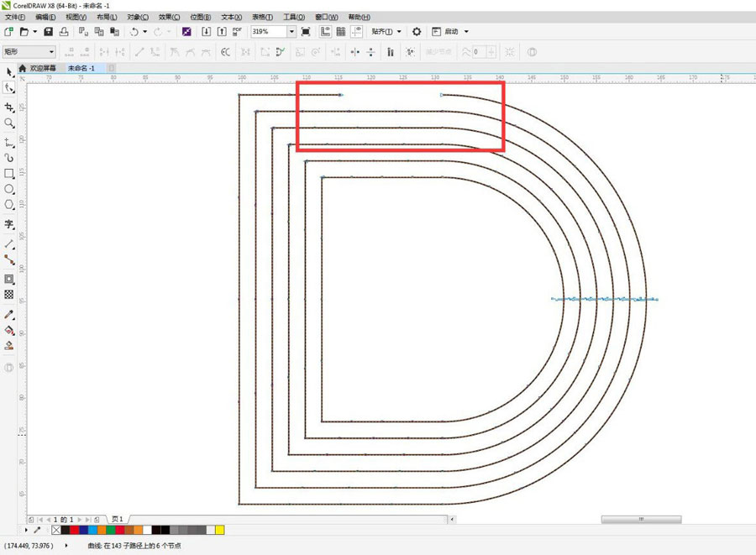Image resolution: width=756 pixels, height=555 pixels.
Task: Open the zoom level combo box
Action: pyautogui.click(x=291, y=32)
